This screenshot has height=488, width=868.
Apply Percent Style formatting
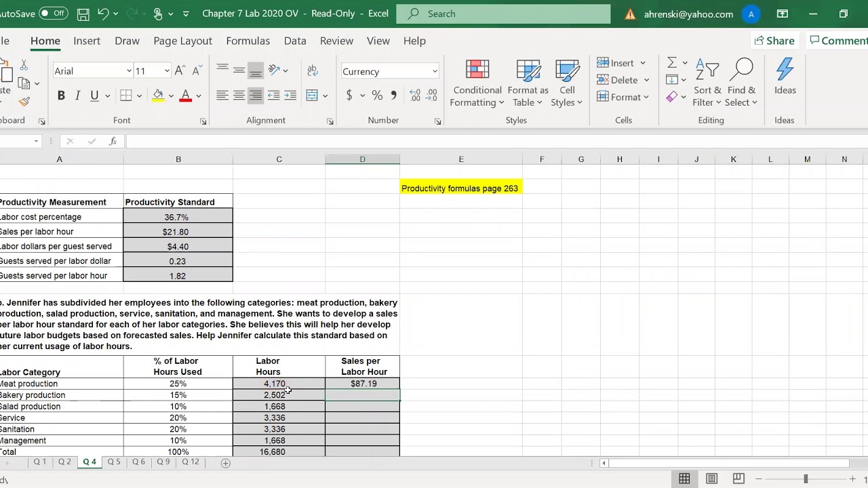point(377,96)
